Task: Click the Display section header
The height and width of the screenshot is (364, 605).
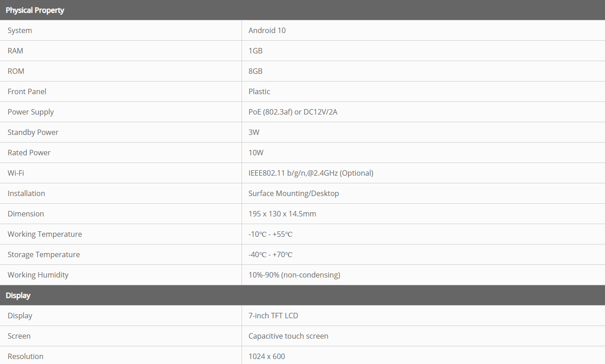Action: 18,295
